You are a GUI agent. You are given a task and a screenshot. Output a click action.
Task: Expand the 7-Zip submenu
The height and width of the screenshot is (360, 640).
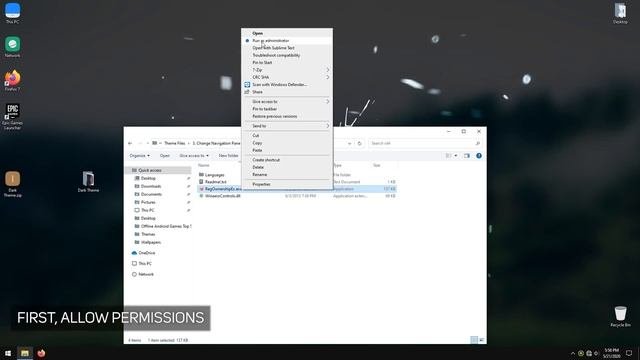click(x=287, y=70)
